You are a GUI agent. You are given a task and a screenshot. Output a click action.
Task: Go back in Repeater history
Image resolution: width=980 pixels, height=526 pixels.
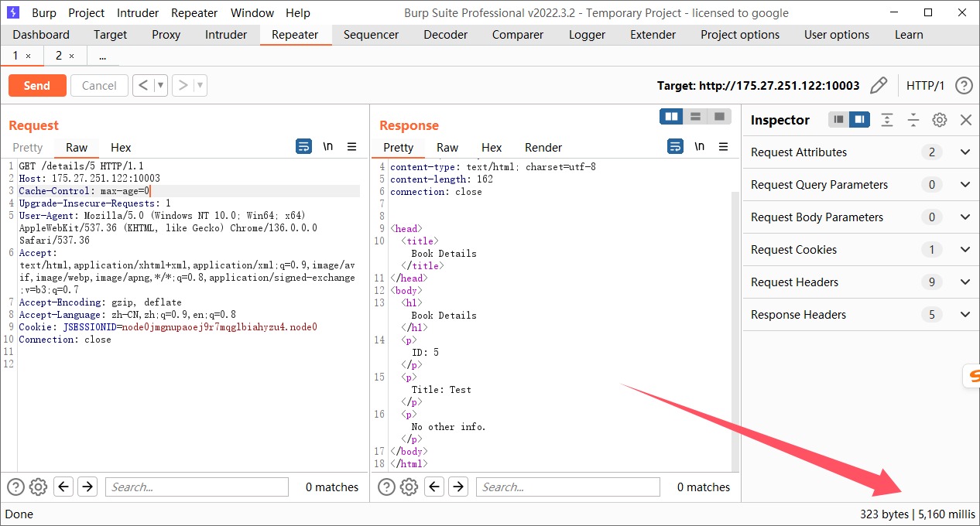pyautogui.click(x=143, y=85)
